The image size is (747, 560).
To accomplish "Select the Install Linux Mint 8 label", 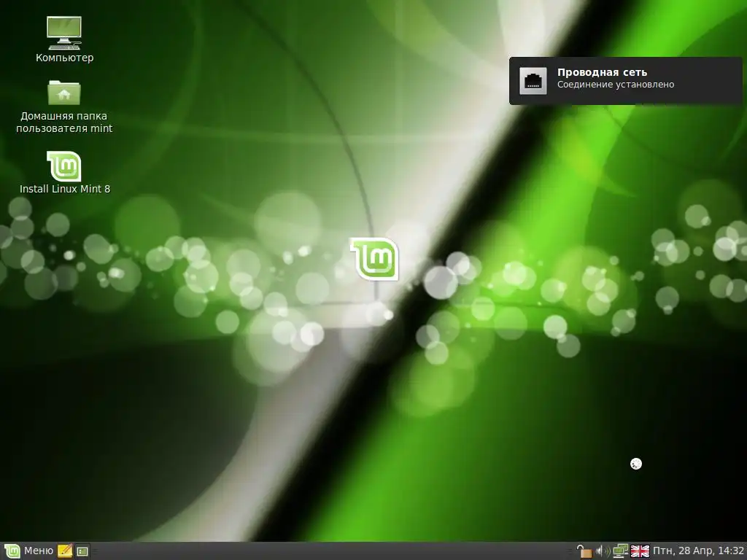I will [65, 189].
